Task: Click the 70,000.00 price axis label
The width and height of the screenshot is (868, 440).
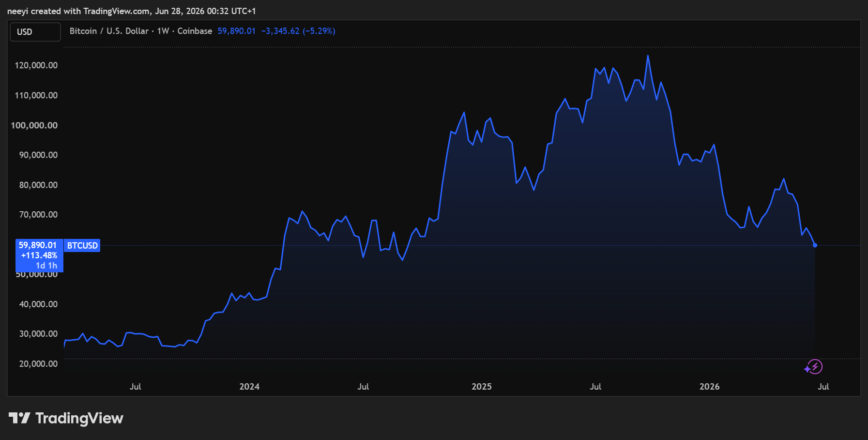Action: [x=38, y=215]
